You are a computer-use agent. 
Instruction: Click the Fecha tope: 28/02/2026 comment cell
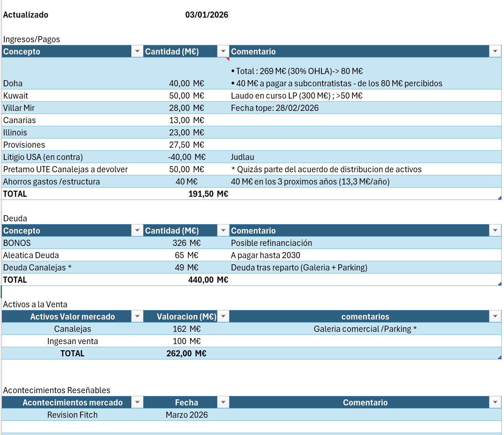(x=275, y=108)
